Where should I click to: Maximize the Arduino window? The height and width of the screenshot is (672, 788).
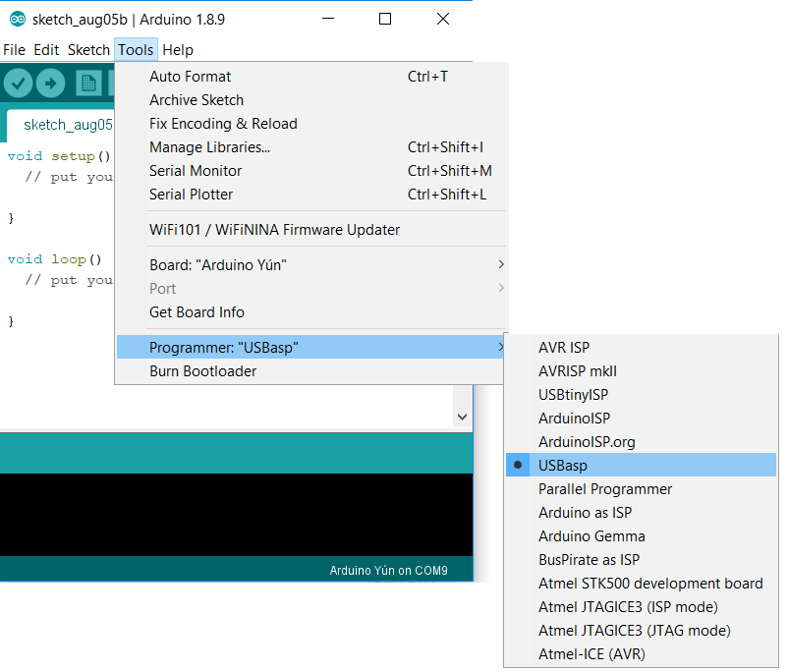pyautogui.click(x=385, y=19)
